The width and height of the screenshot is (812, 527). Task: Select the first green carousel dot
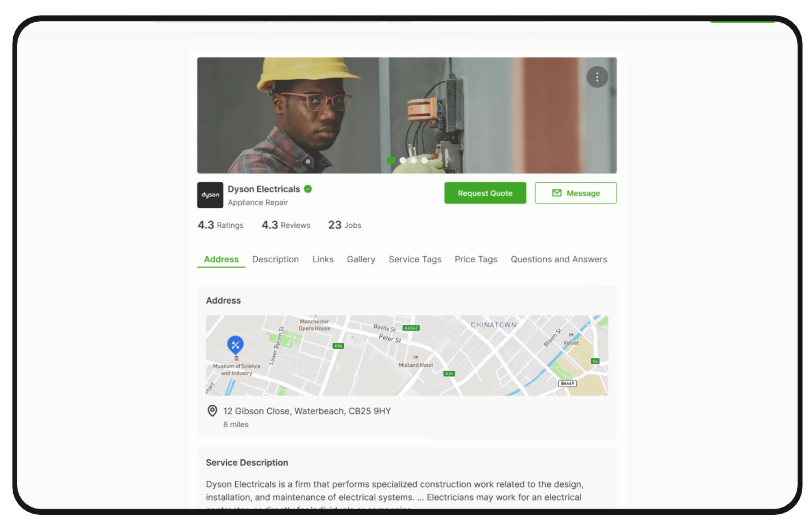(391, 160)
